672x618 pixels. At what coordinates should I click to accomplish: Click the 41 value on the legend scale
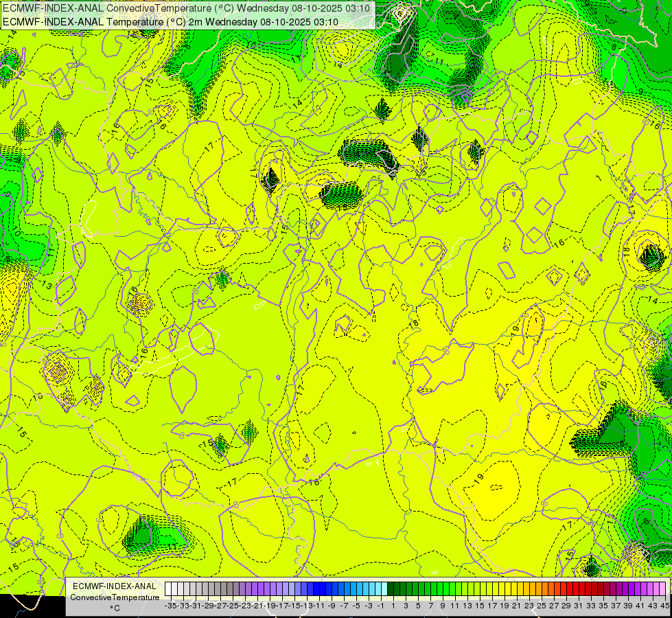640,606
